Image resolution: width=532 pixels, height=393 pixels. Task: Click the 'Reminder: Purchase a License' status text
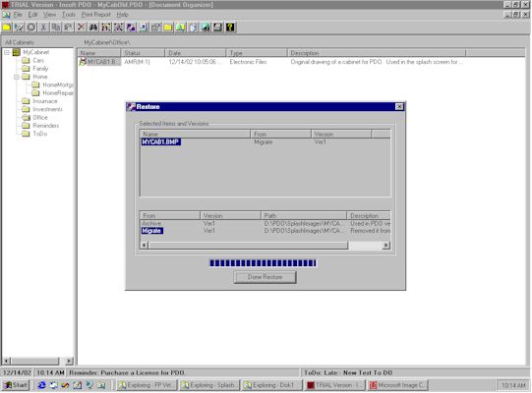click(x=127, y=372)
